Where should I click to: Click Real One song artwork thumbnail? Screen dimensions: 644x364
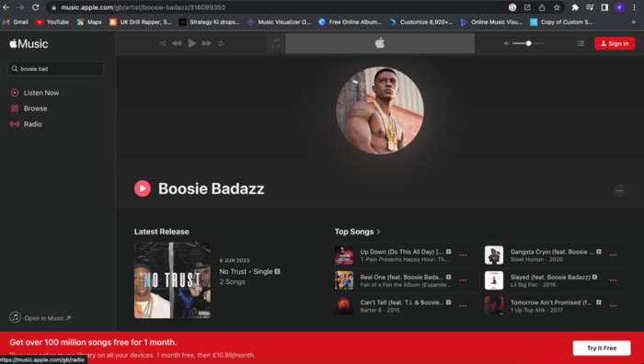click(x=344, y=280)
